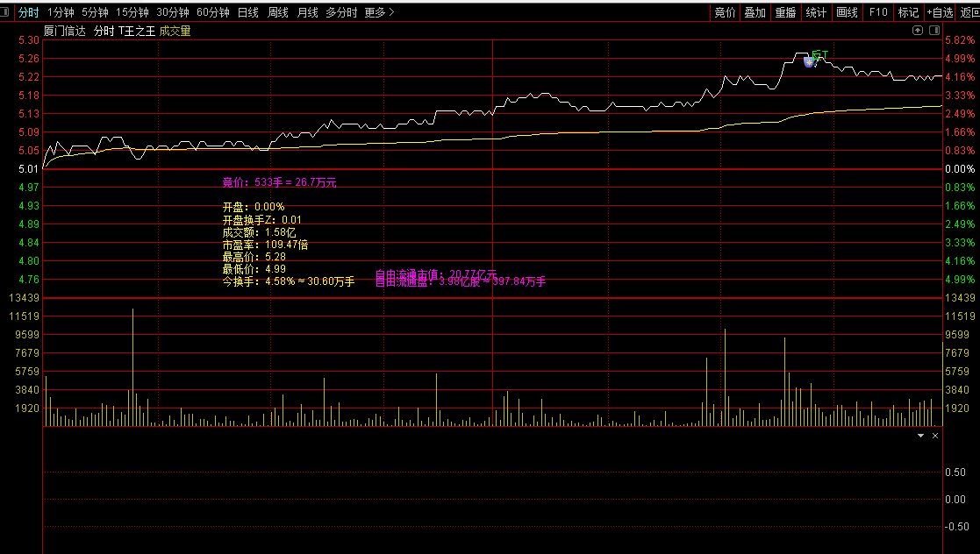Open the bottom indicator panel dropdown arrow
This screenshot has width=980, height=554.
pos(920,436)
